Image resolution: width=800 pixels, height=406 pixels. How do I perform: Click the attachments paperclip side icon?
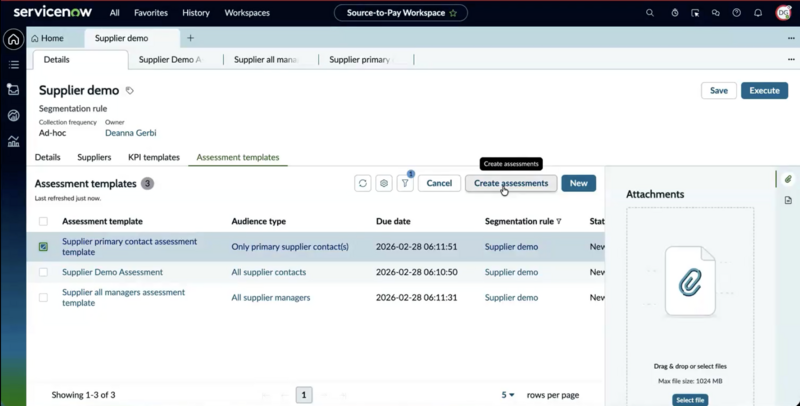point(788,179)
